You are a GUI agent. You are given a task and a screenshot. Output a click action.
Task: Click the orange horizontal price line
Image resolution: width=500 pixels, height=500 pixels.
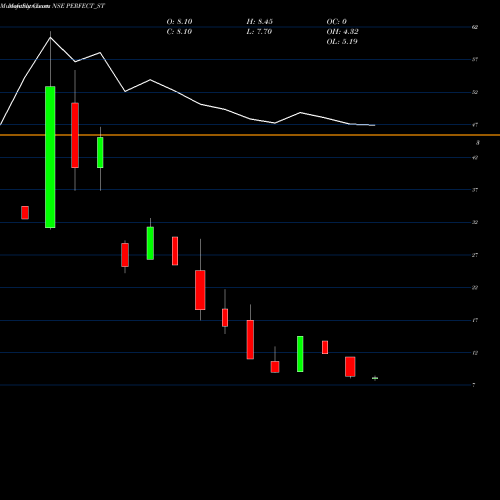[x=250, y=135]
